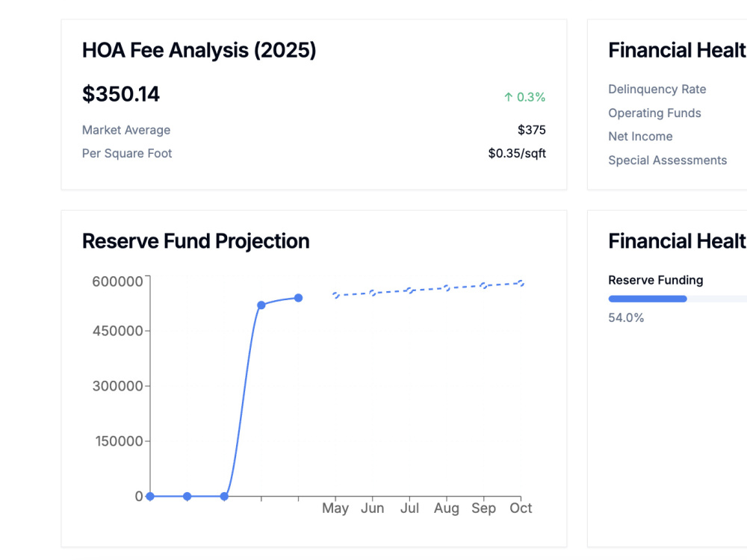Click the first zero-value data point on the chart
Image resolution: width=747 pixels, height=560 pixels.
tap(150, 497)
